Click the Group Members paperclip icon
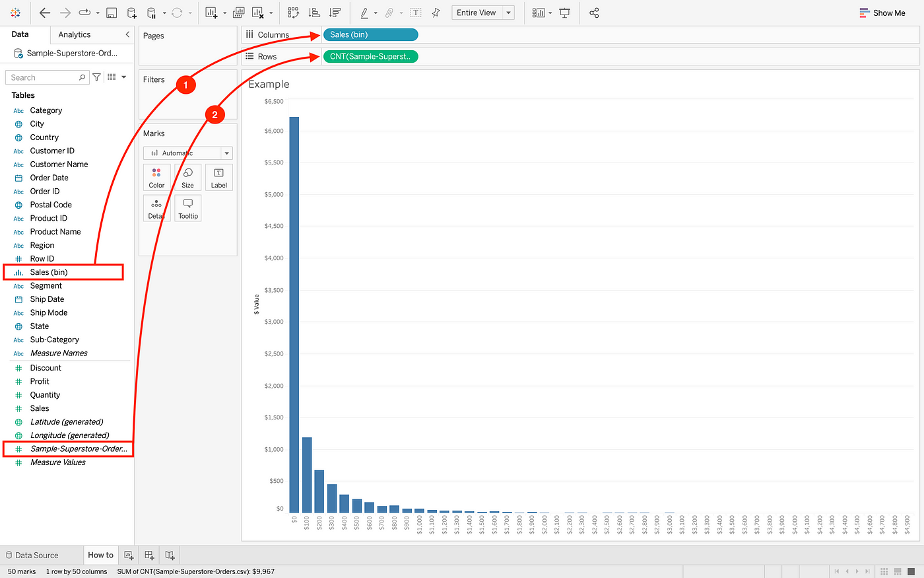The image size is (924, 578). point(389,13)
